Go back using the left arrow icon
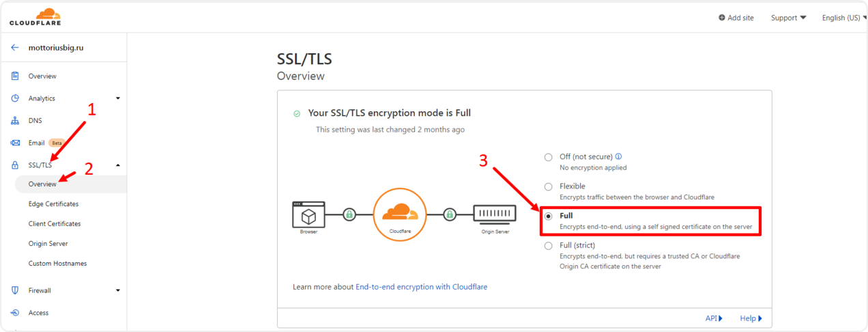The height and width of the screenshot is (332, 868). [15, 48]
